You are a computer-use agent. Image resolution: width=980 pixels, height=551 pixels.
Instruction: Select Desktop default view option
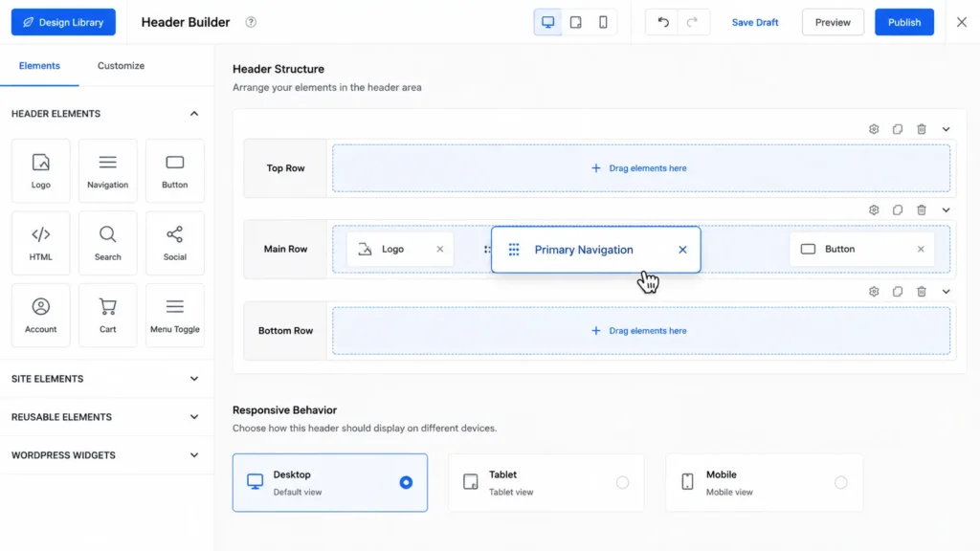[330, 482]
